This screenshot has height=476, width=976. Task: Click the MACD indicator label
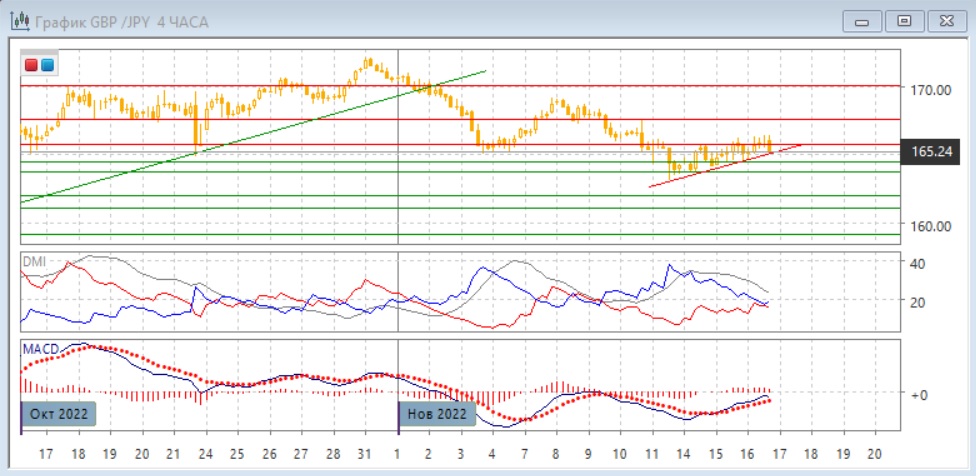tap(39, 347)
